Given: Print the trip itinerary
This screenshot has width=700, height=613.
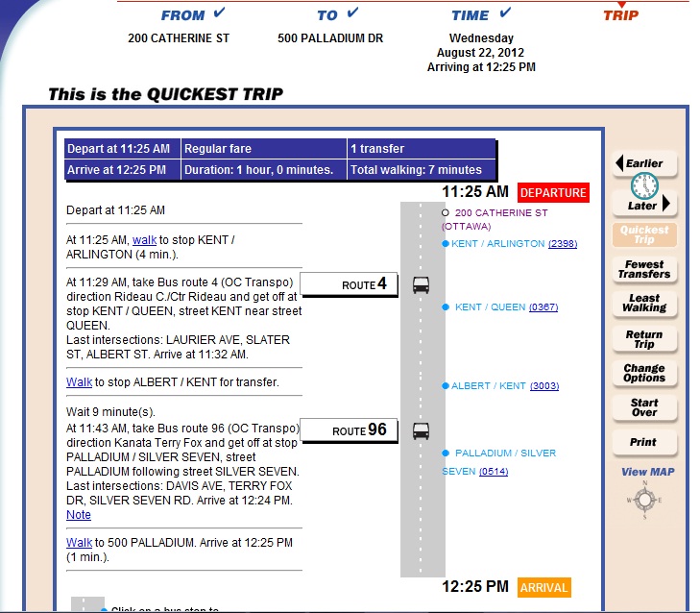Looking at the screenshot, I should point(644,442).
